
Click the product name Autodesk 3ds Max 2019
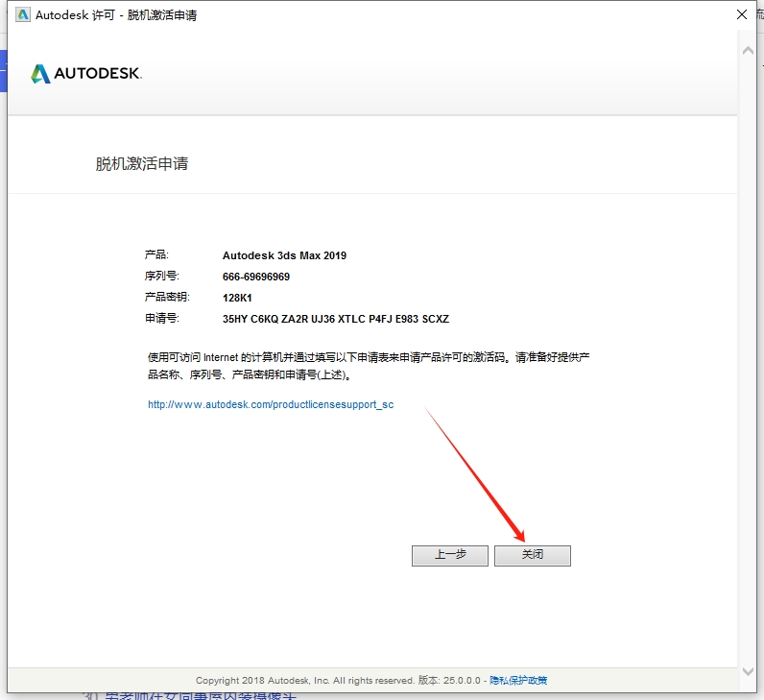click(x=284, y=255)
